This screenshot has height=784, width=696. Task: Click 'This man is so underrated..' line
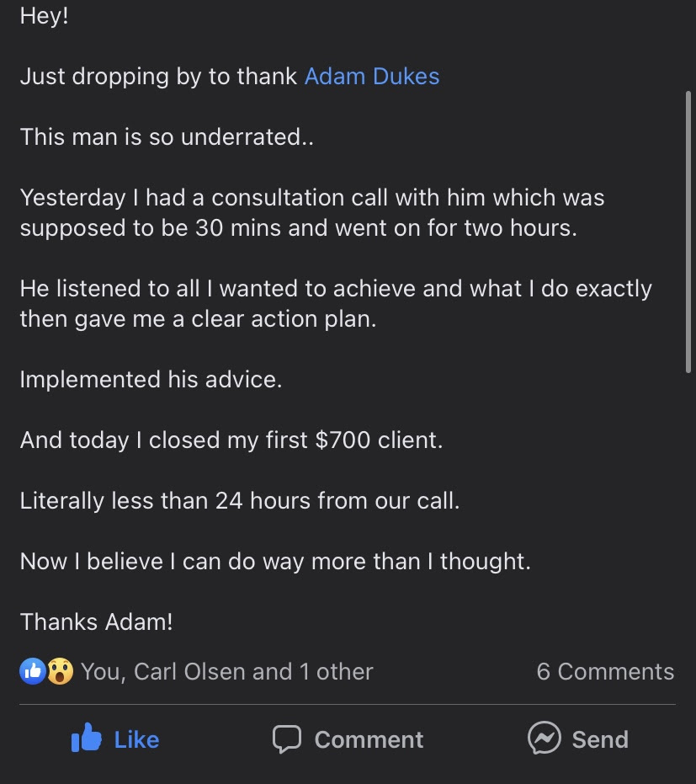coord(167,137)
